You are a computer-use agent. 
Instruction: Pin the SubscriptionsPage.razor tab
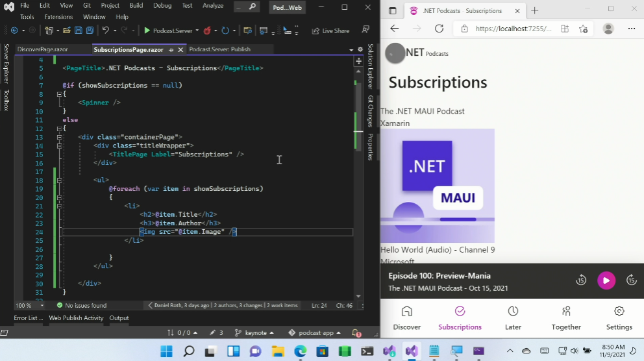pos(171,50)
